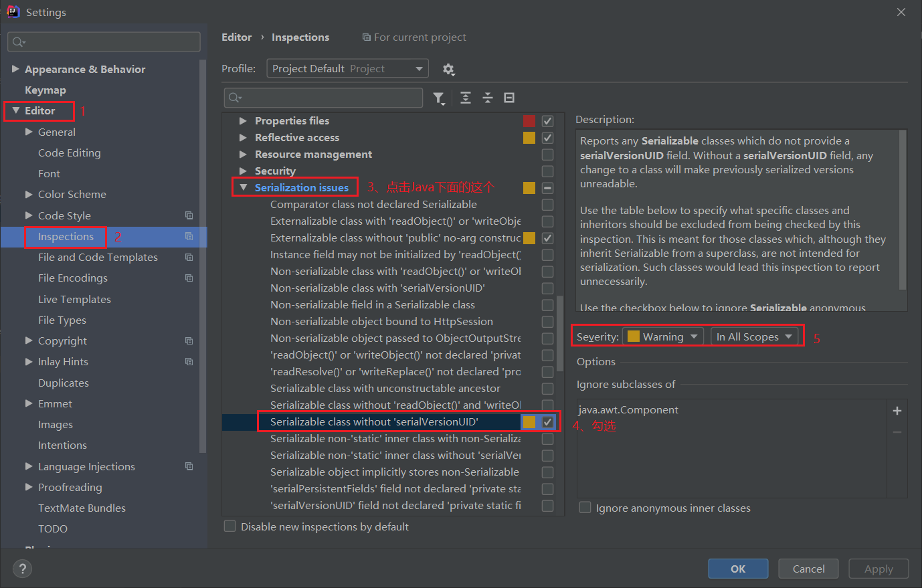
Task: Expand the Properties files inspection group
Action: [x=243, y=121]
